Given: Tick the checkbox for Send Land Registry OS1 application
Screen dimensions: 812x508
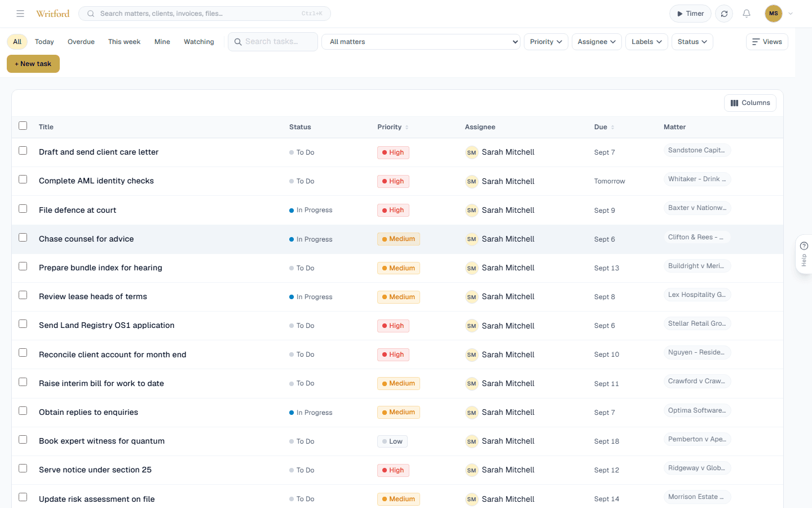Looking at the screenshot, I should (x=23, y=324).
